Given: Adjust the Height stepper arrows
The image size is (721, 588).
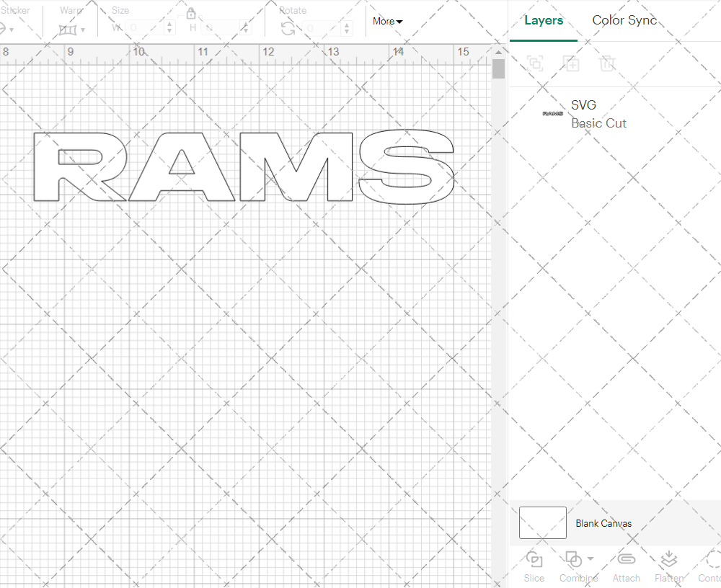Looking at the screenshot, I should pyautogui.click(x=246, y=27).
